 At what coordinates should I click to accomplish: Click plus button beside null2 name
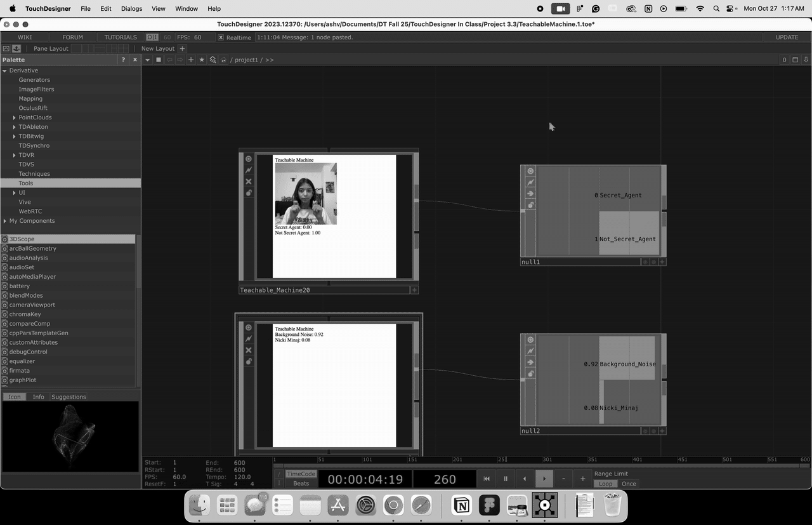point(662,430)
